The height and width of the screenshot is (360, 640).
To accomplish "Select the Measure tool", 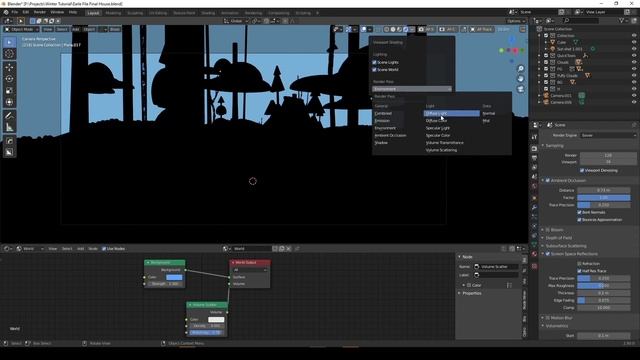I will [9, 127].
